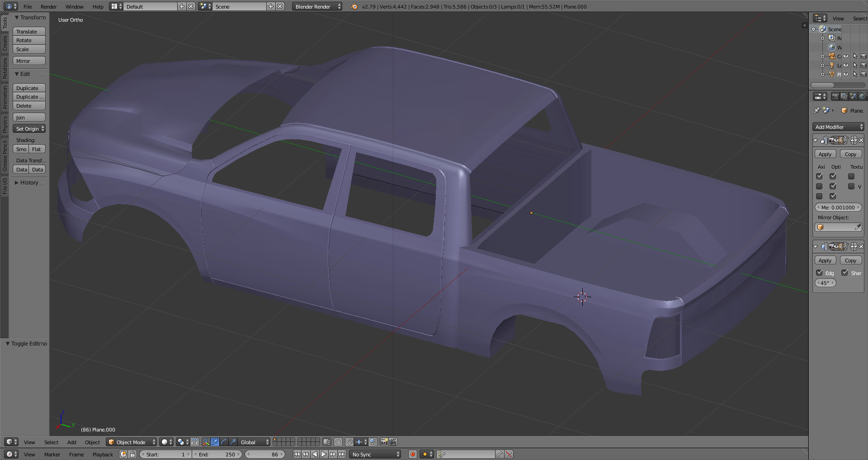This screenshot has width=868, height=460.
Task: Click the Join button
Action: click(29, 118)
